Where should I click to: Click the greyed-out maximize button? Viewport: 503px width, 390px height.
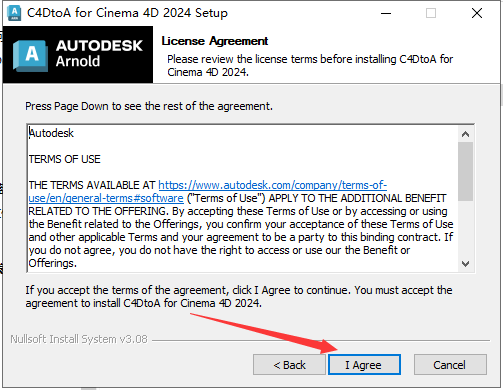pyautogui.click(x=431, y=13)
